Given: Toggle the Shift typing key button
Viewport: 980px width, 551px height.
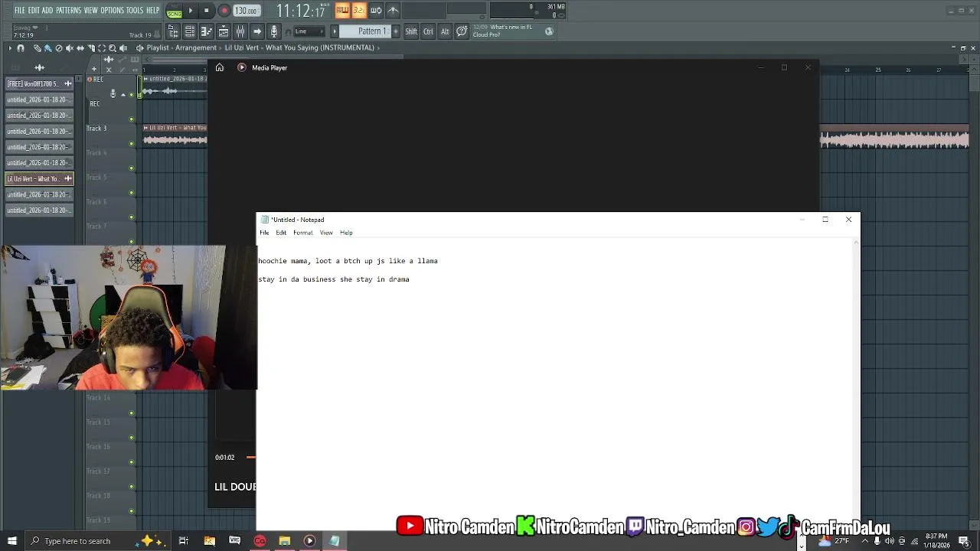Looking at the screenshot, I should coord(411,31).
